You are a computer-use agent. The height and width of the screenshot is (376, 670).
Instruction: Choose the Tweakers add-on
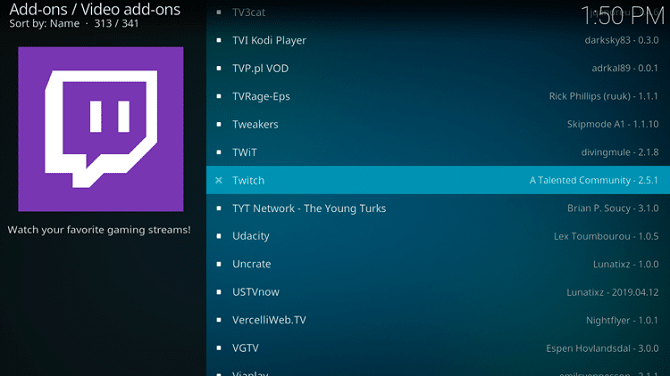438,124
